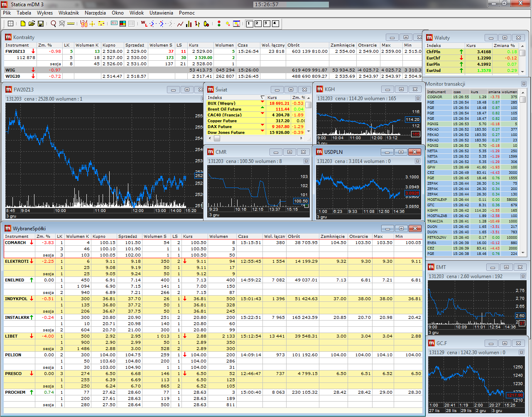Image resolution: width=532 pixels, height=417 pixels.
Task: Select COGNOR row in Monitor transakcji
Action: pos(473,97)
